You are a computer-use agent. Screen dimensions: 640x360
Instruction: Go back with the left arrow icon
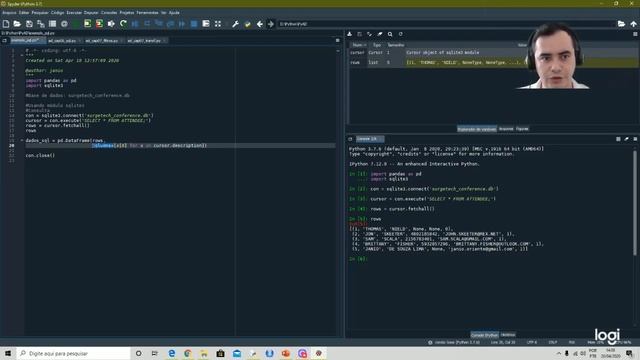(260, 24)
